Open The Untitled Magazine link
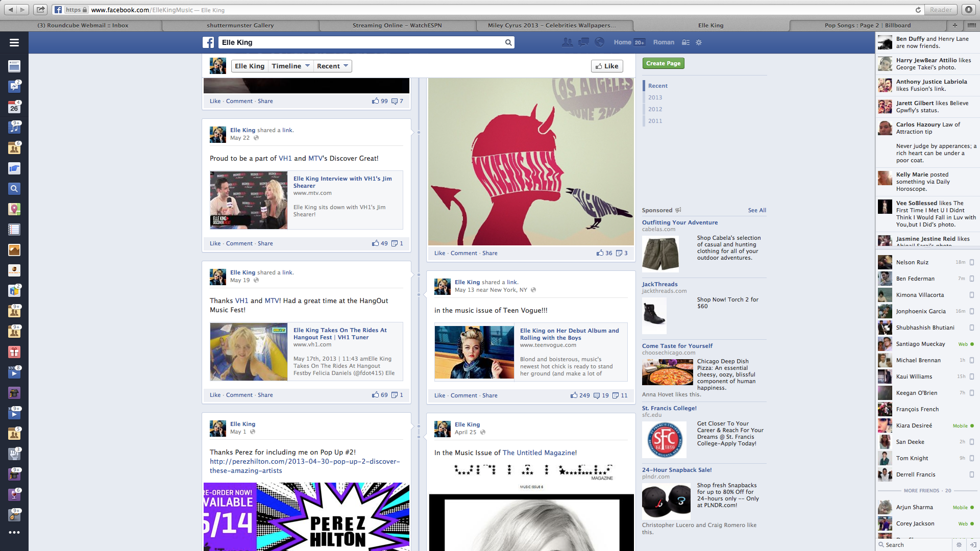This screenshot has height=551, width=980. coord(540,453)
